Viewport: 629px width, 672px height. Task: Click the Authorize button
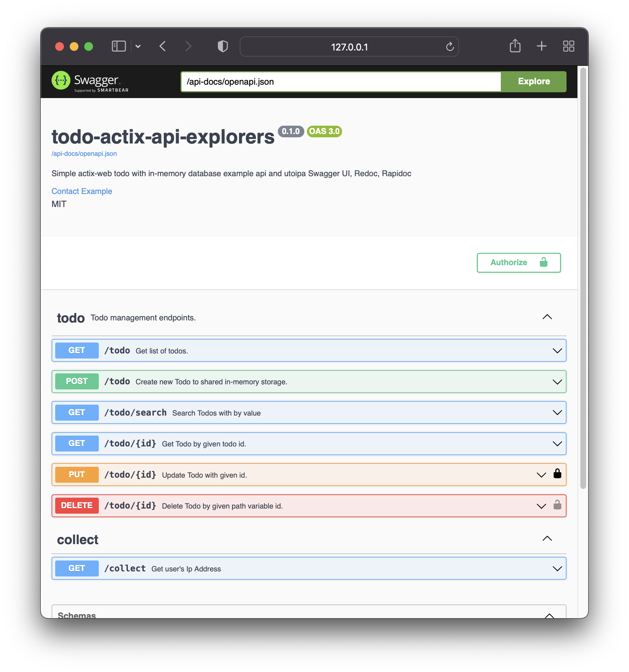pos(519,263)
